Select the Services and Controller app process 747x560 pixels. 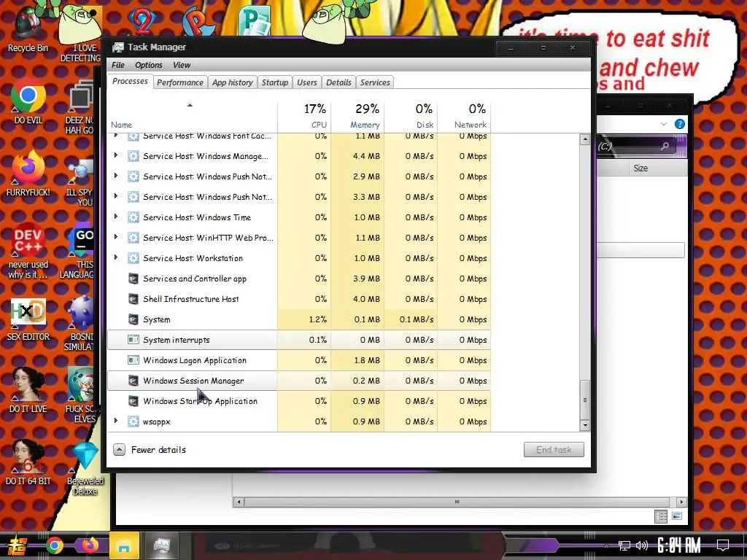(299, 279)
